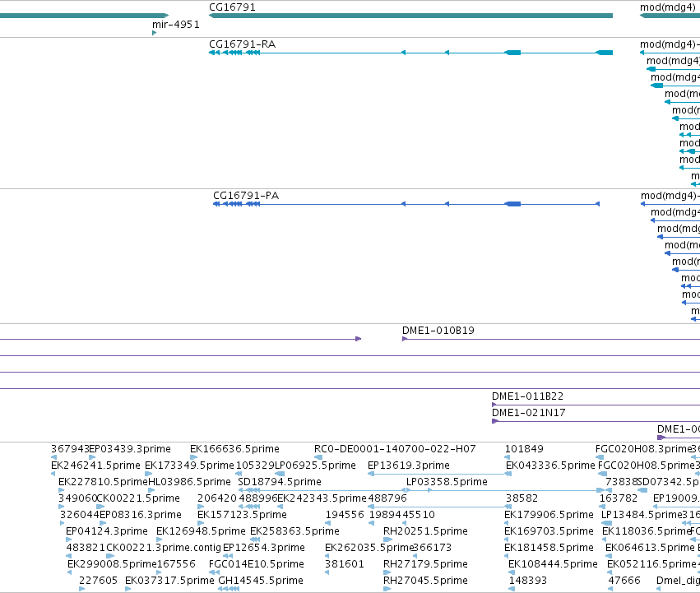The width and height of the screenshot is (700, 593).
Task: Click the HL03986.5prime EST label
Action: click(189, 482)
